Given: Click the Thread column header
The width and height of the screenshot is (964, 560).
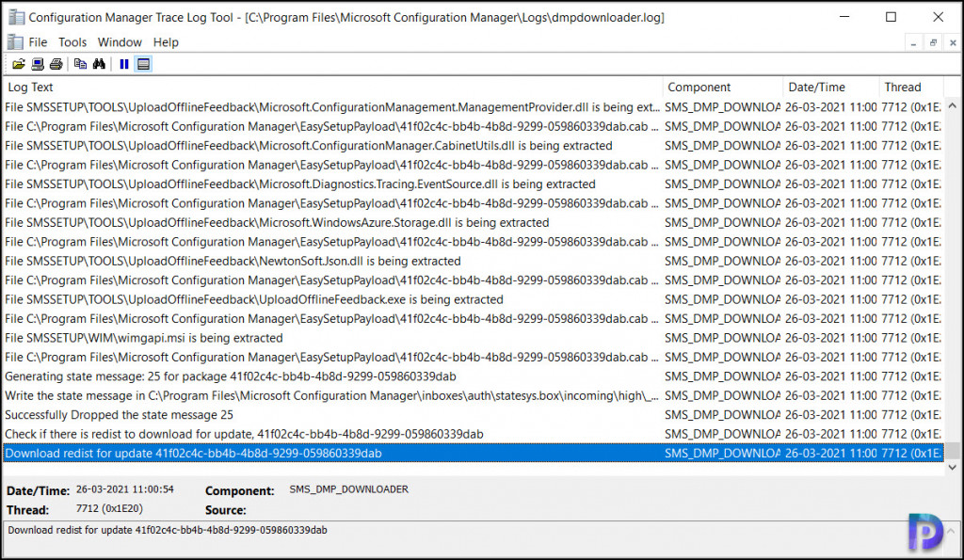Looking at the screenshot, I should pos(911,88).
